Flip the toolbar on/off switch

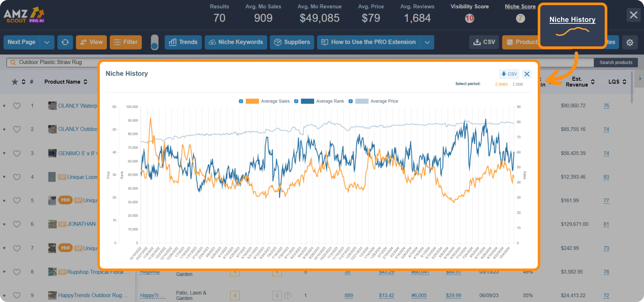155,42
